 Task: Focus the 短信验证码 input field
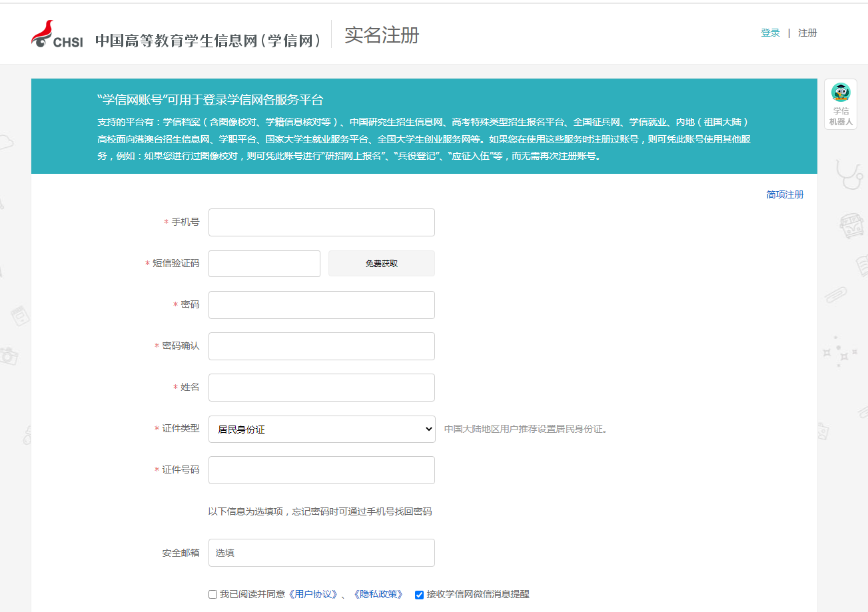[264, 264]
